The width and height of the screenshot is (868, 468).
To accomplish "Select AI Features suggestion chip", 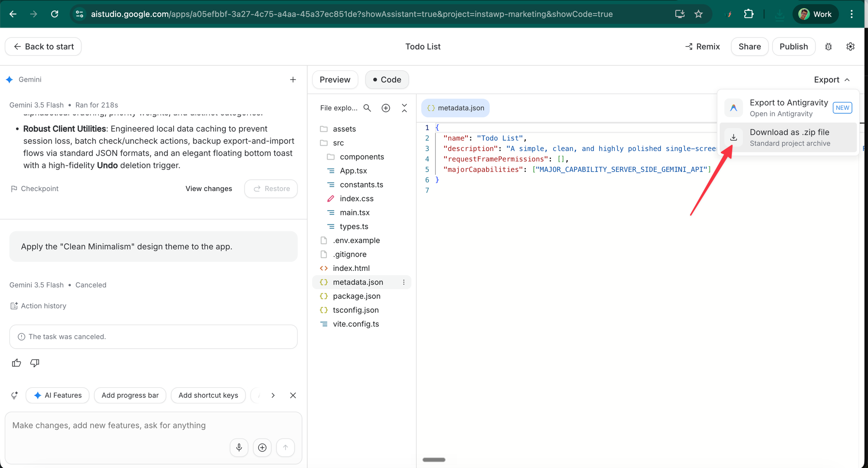I will point(57,395).
